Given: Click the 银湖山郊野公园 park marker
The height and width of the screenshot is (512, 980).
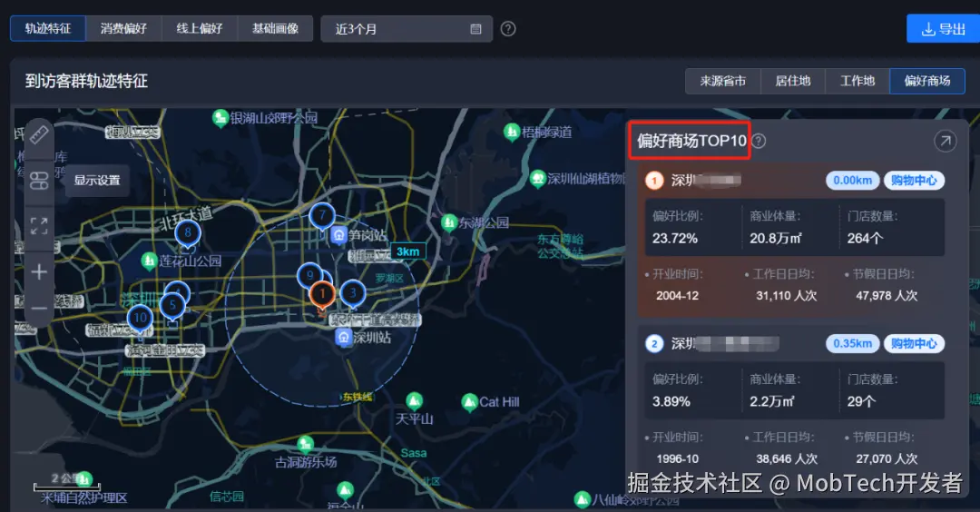Looking at the screenshot, I should tap(220, 117).
